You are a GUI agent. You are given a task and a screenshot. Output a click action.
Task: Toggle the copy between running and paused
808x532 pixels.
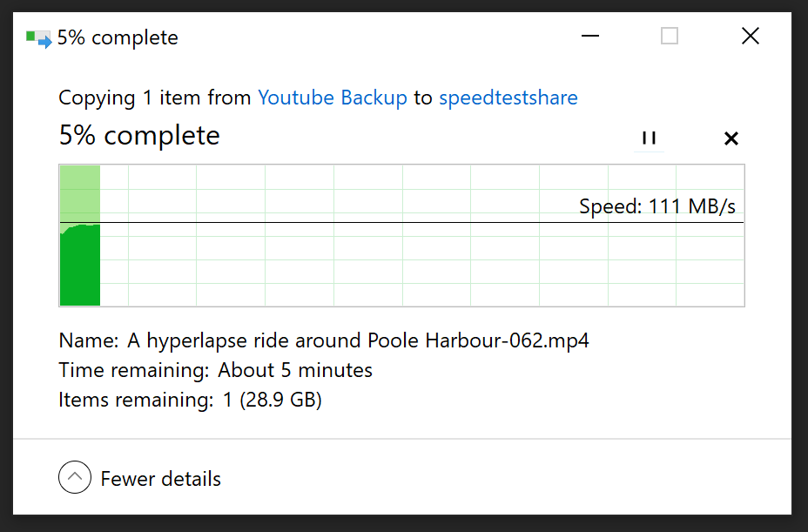tap(649, 138)
